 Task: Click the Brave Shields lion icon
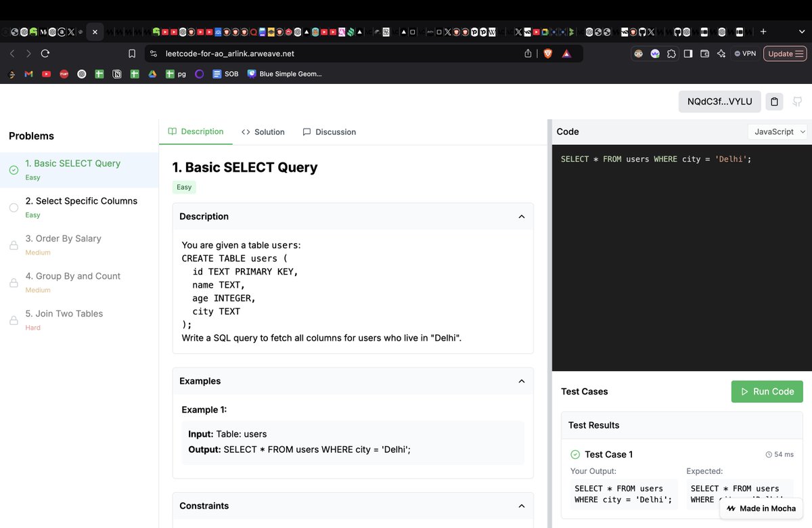(x=547, y=53)
